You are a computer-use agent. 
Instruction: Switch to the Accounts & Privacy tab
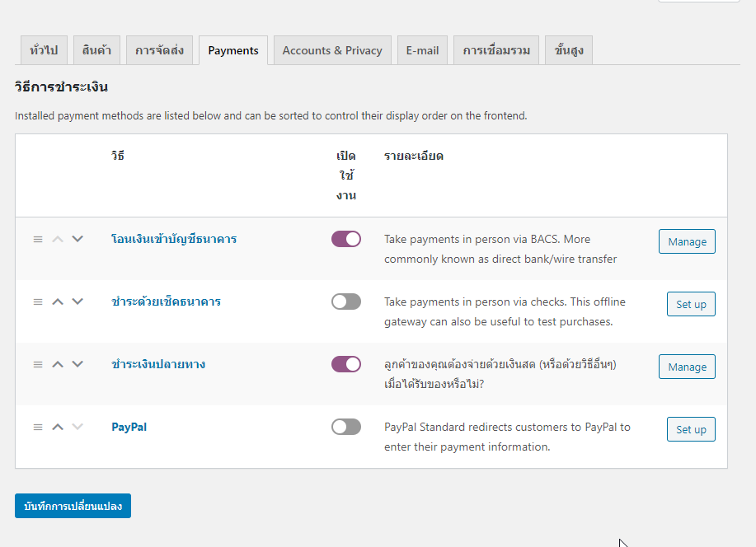[x=332, y=50]
